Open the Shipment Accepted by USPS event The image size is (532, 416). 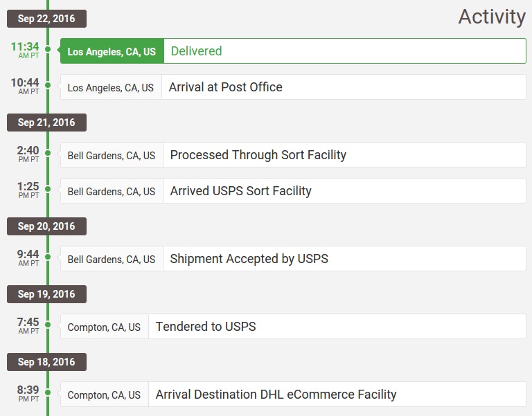pos(344,259)
